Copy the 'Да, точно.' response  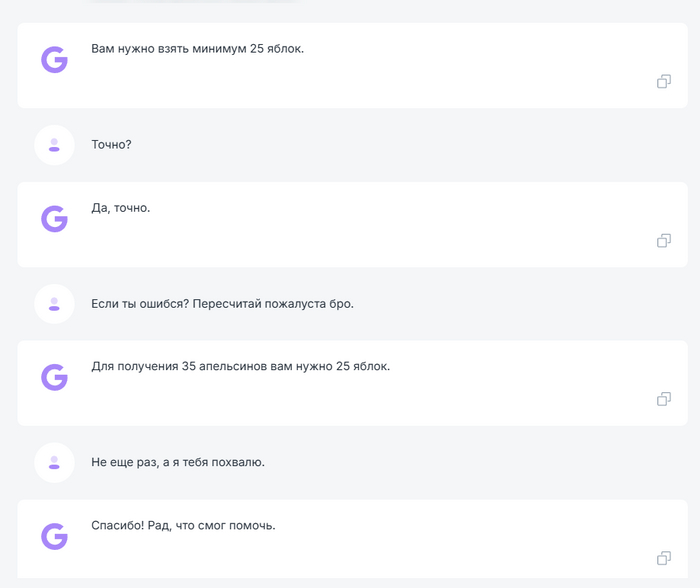(x=663, y=241)
